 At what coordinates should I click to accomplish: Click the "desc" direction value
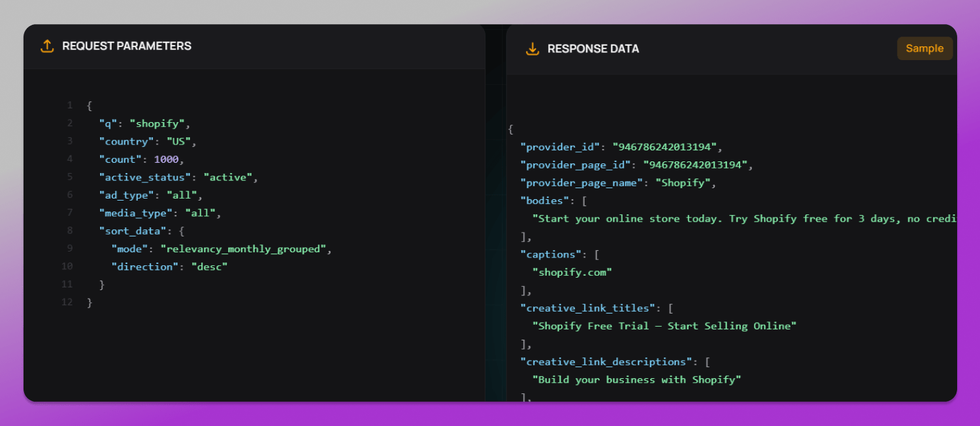point(209,267)
